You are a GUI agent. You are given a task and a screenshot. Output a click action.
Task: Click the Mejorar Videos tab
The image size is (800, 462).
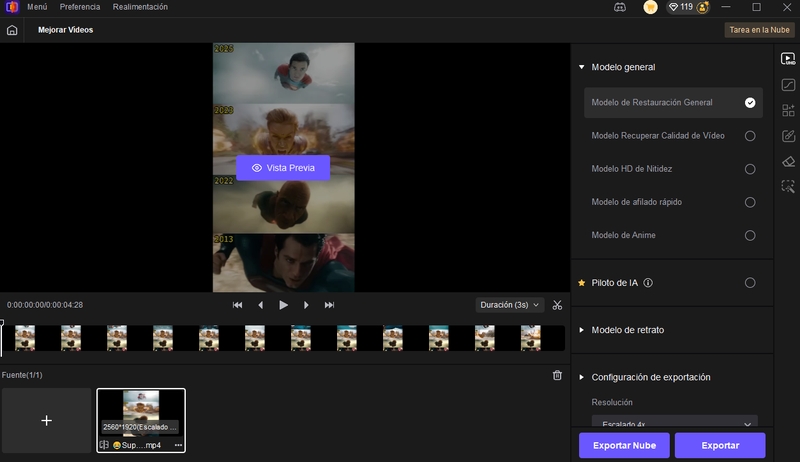pyautogui.click(x=65, y=30)
